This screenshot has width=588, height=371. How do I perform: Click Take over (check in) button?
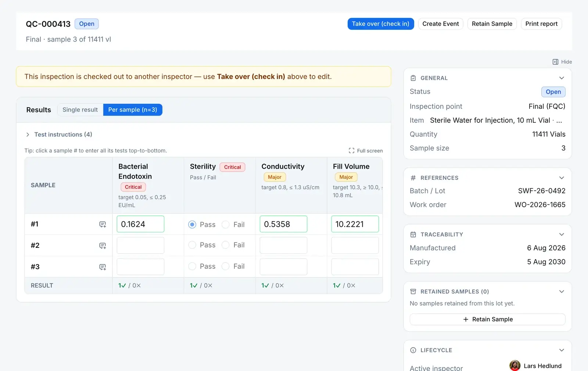[381, 24]
